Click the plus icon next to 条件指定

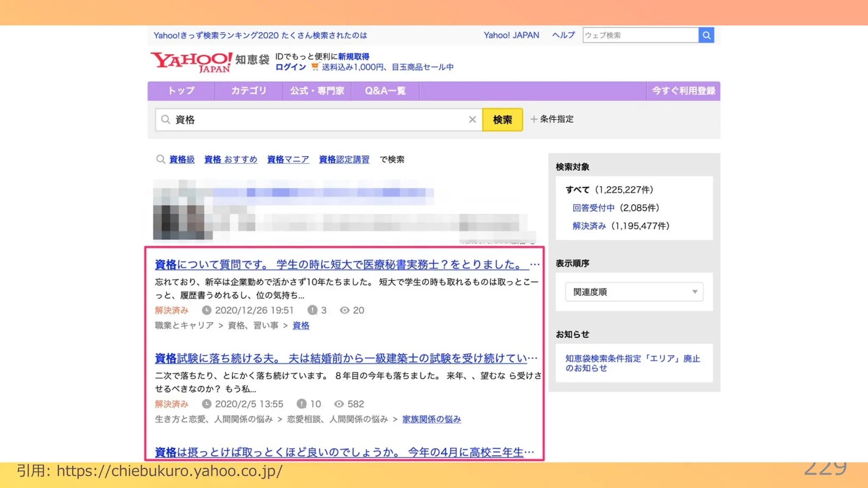pos(534,119)
